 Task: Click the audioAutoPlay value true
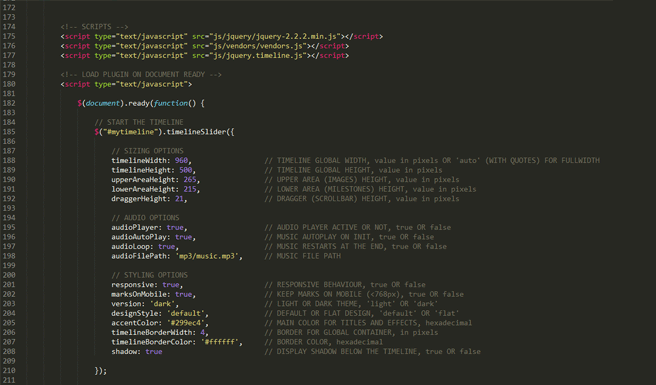184,237
